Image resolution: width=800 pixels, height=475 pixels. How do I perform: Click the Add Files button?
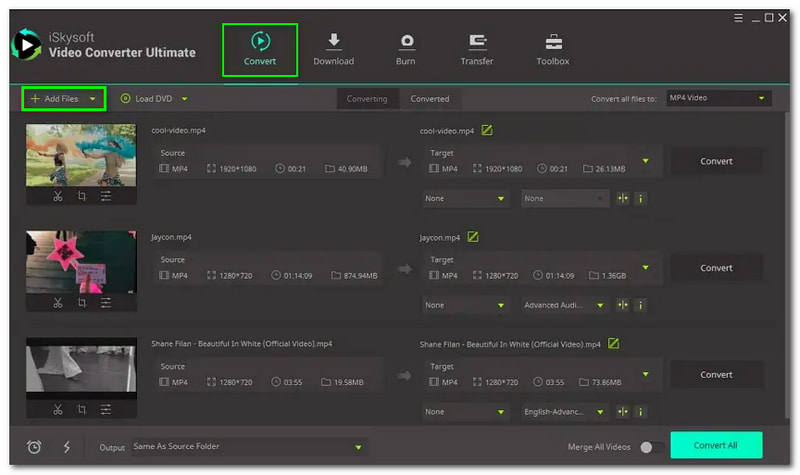[x=55, y=98]
